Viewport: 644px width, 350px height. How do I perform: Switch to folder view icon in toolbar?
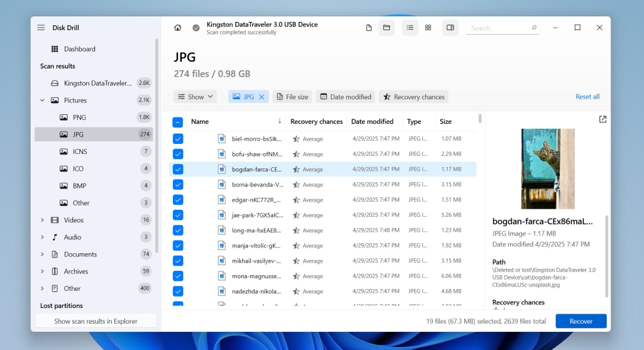[x=387, y=28]
